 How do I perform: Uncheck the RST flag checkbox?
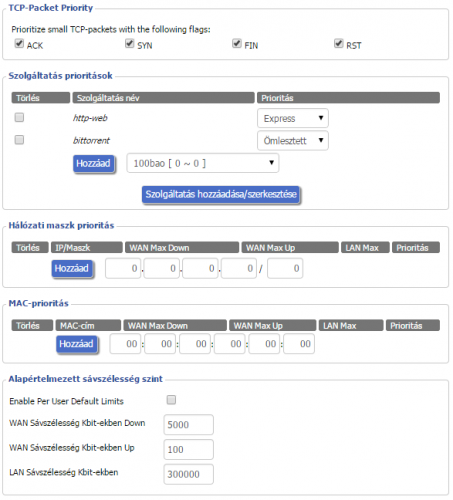pyautogui.click(x=339, y=43)
